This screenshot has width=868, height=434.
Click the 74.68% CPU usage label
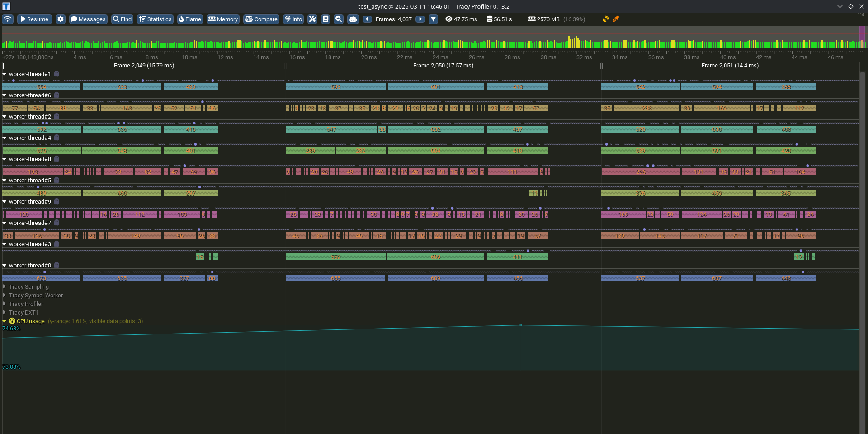[11, 329]
